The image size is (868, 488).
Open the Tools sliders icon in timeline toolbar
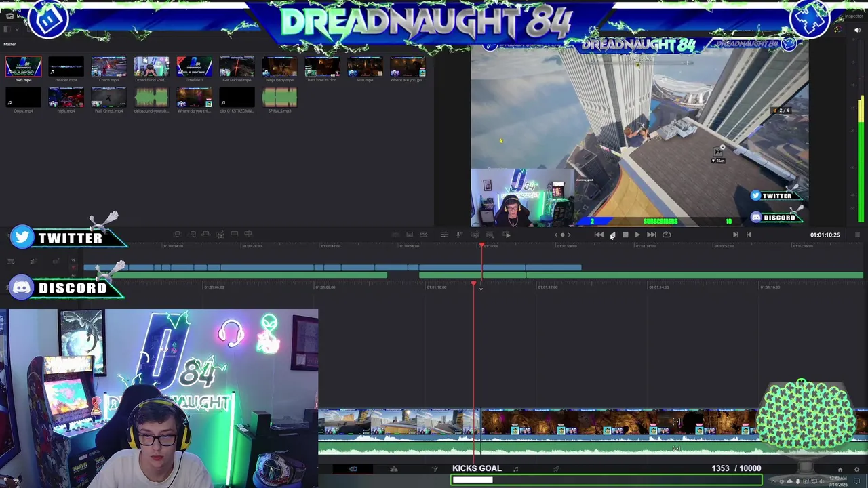pyautogui.click(x=444, y=235)
